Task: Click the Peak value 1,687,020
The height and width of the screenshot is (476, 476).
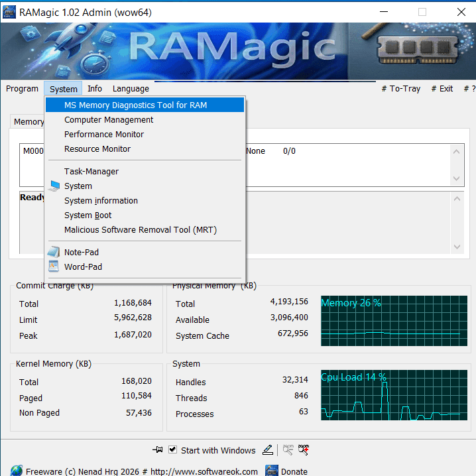Action: (133, 335)
